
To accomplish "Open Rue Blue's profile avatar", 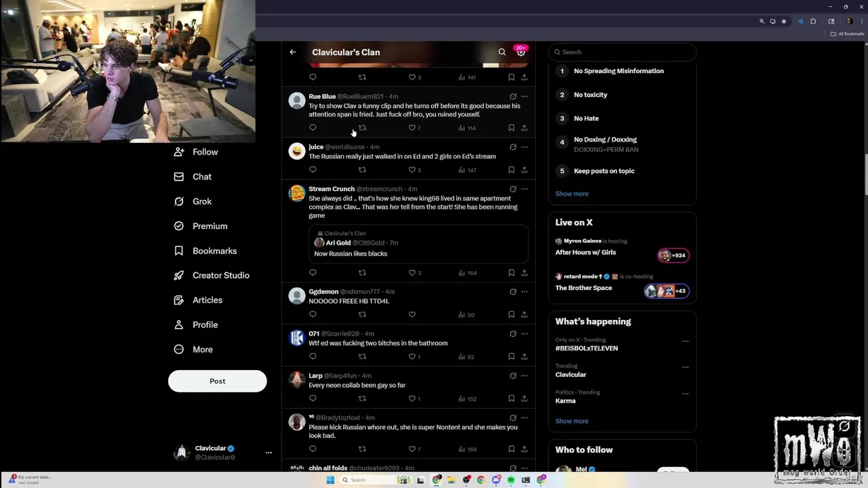I will (x=297, y=101).
